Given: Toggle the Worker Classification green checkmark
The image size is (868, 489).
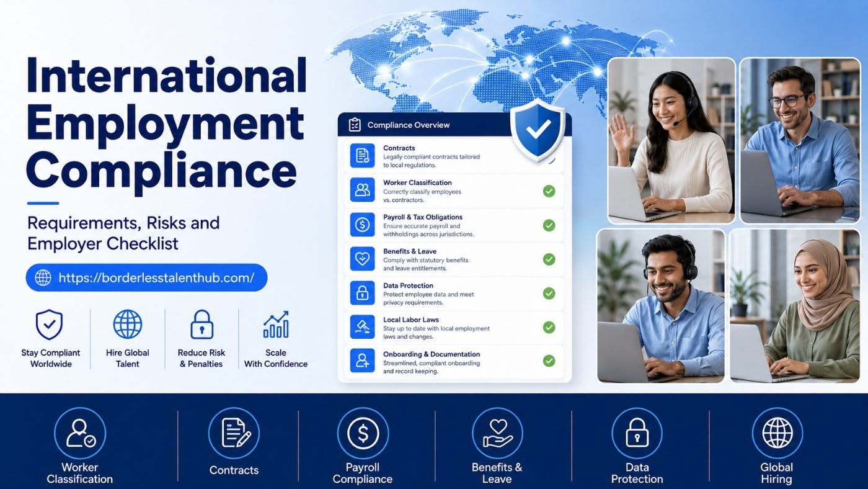Looking at the screenshot, I should click(x=549, y=191).
